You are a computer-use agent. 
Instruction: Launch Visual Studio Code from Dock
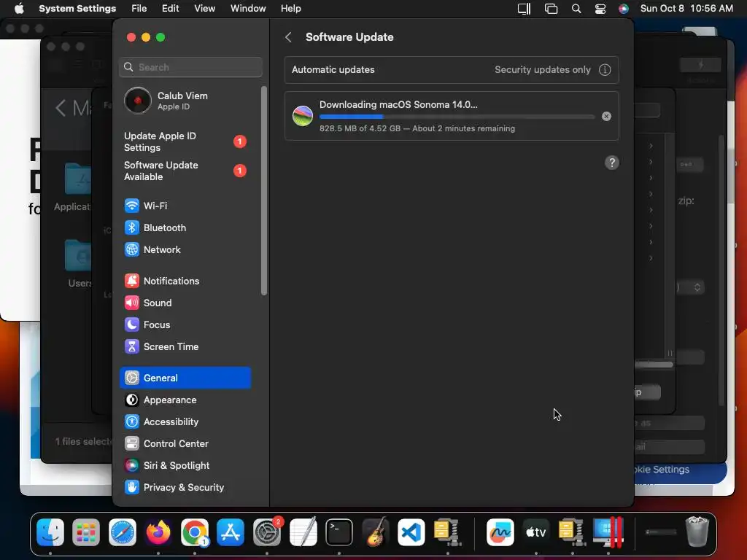(411, 532)
